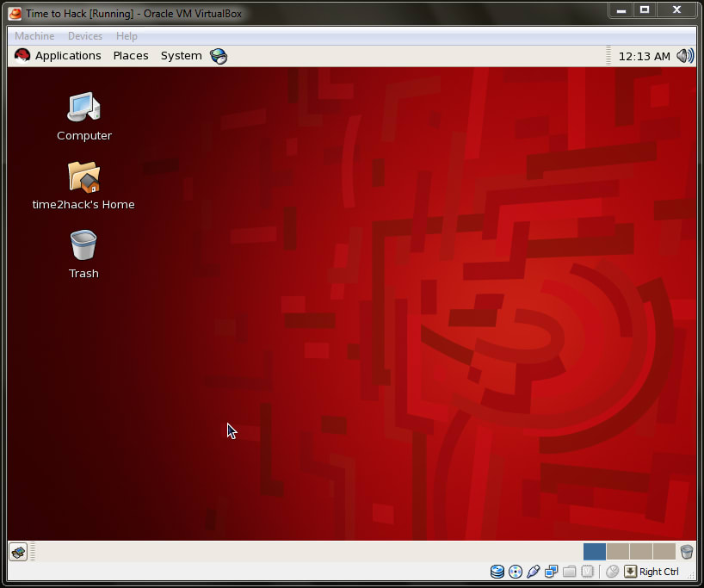The height and width of the screenshot is (588, 704).
Task: Open the VirtualBox Help menu
Action: tap(127, 36)
